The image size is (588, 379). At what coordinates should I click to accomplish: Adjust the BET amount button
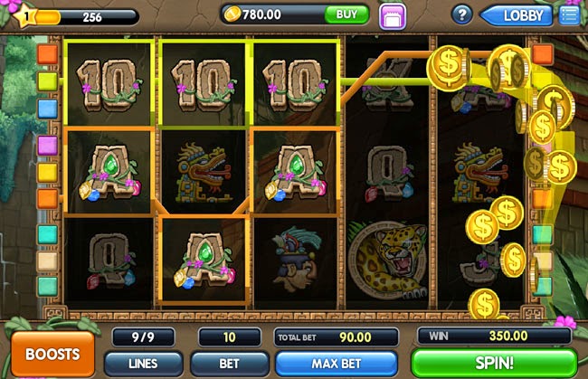coord(230,364)
